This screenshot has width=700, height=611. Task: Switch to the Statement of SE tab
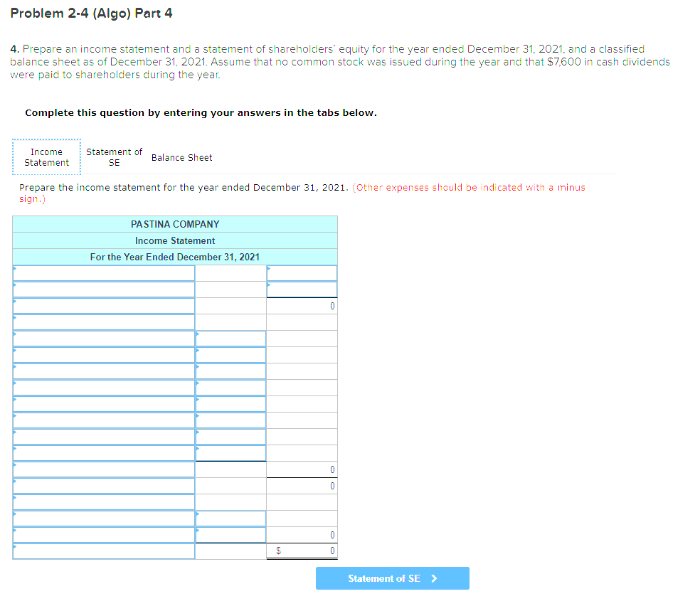coord(114,156)
